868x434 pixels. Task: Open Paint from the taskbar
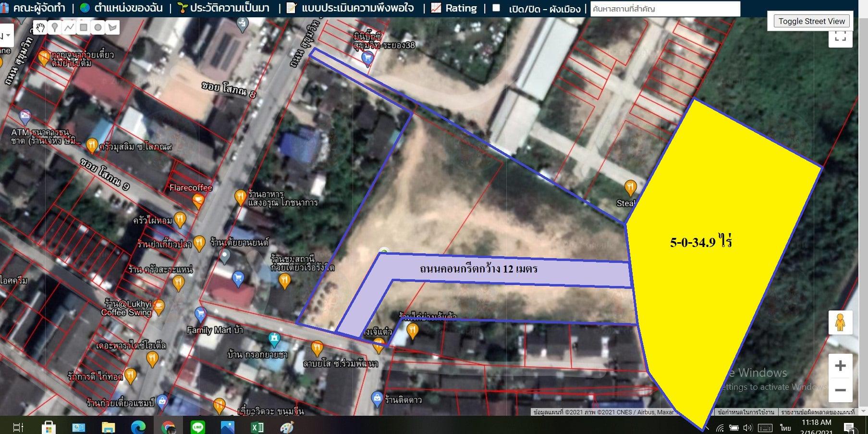287,427
